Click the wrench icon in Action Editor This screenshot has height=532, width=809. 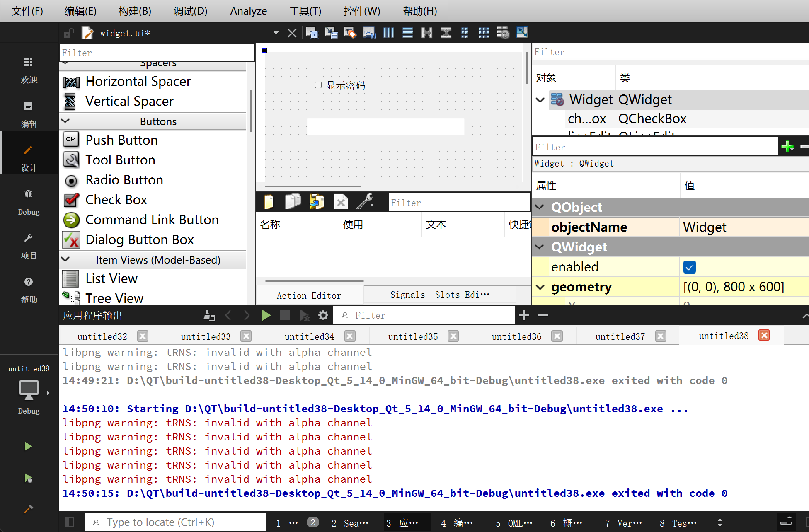point(365,202)
